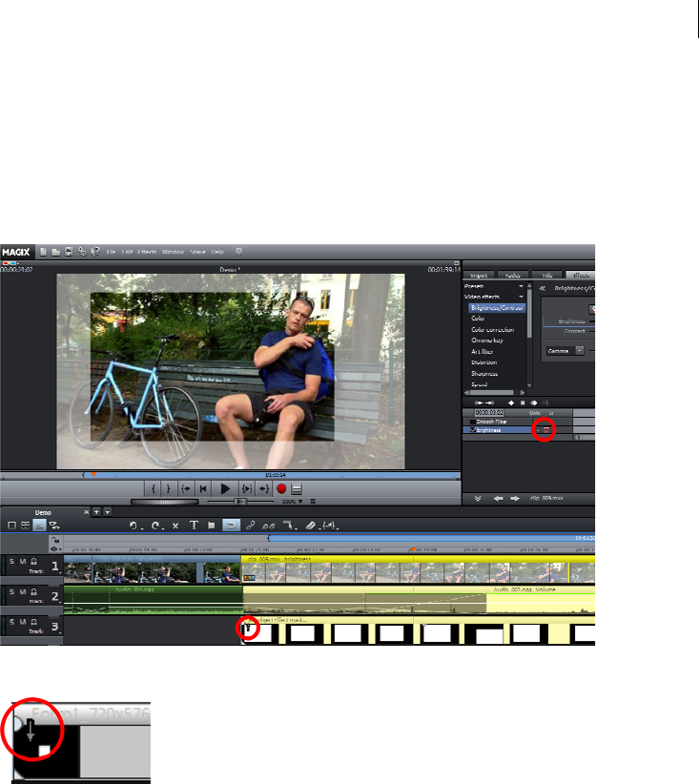Click the Open project folder icon
Viewport: 699px width, 784px height.
pyautogui.click(x=56, y=252)
